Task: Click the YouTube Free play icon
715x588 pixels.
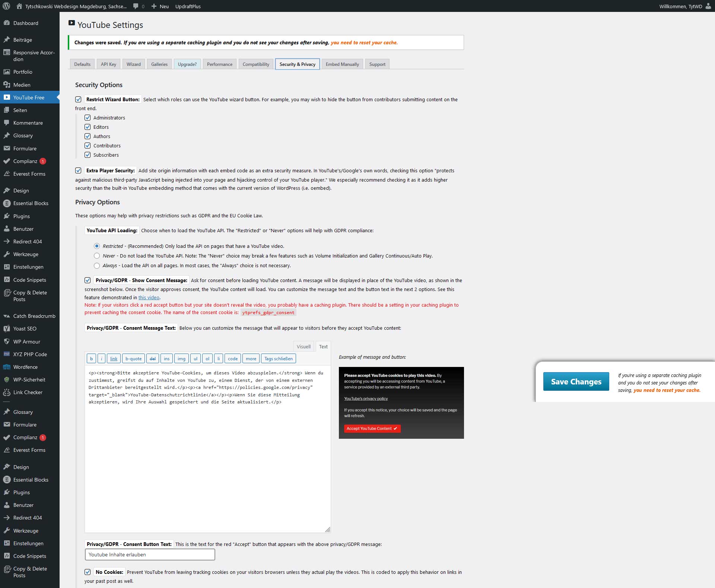Action: click(7, 98)
